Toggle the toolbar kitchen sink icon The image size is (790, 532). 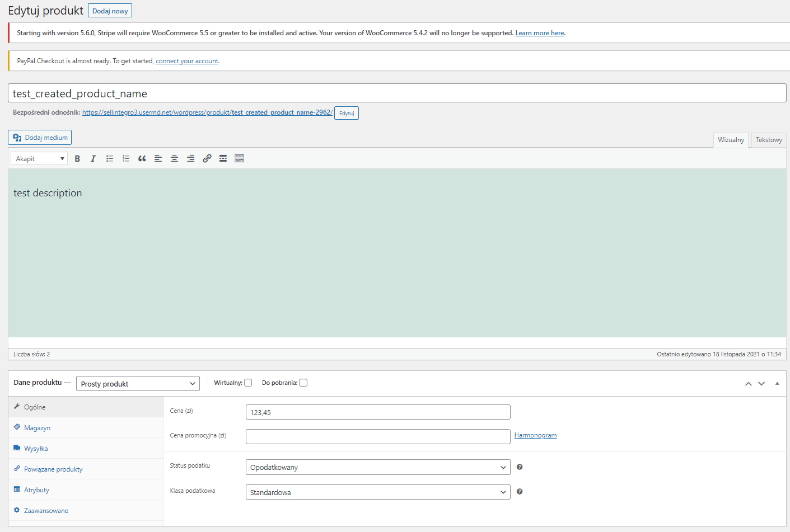click(x=240, y=159)
